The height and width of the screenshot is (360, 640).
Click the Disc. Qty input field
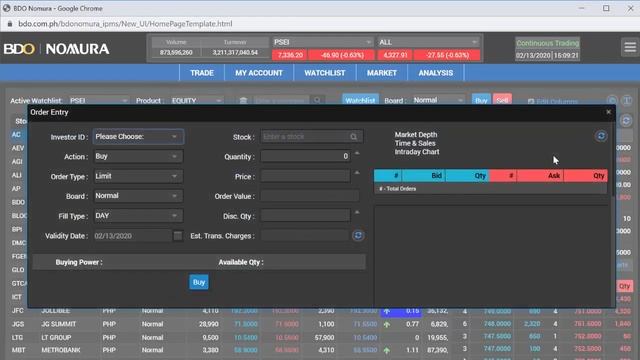305,216
